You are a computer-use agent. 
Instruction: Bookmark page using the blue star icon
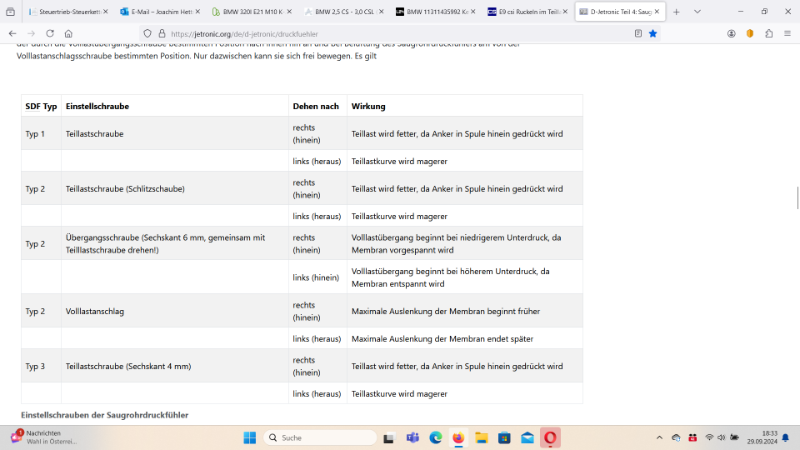653,33
